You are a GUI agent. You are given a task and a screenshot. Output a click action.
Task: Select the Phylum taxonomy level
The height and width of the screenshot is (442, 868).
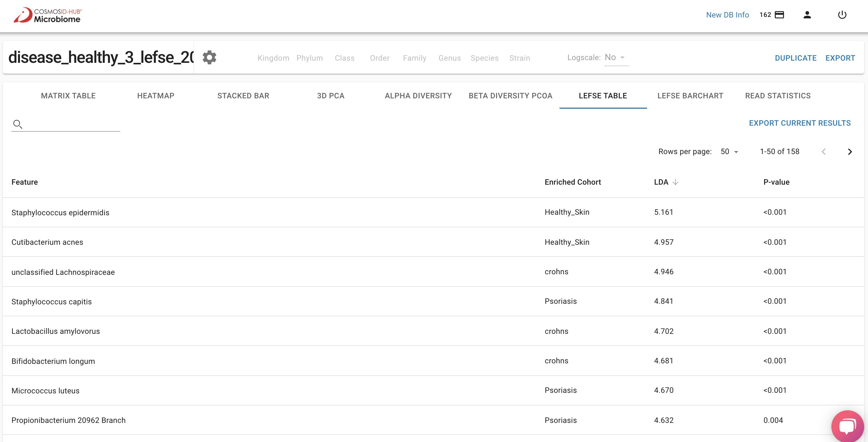309,58
